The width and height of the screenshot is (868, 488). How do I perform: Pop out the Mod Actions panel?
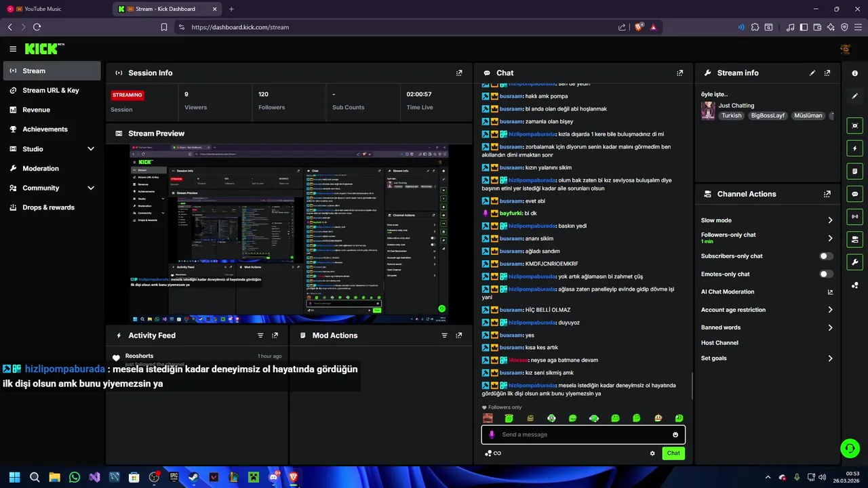(x=459, y=335)
